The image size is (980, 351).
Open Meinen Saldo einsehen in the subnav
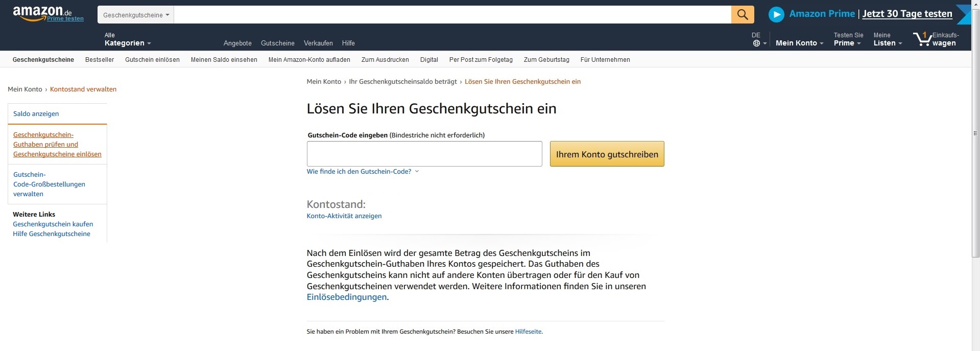point(224,60)
